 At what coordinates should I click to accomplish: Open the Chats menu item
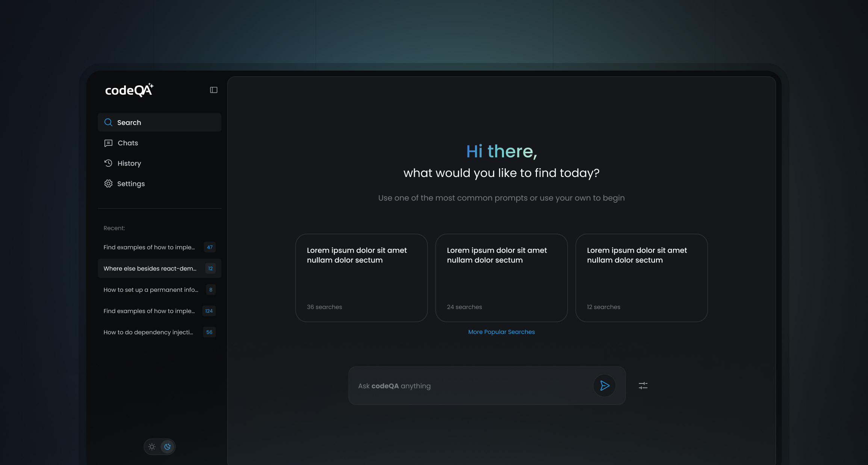[x=160, y=143]
